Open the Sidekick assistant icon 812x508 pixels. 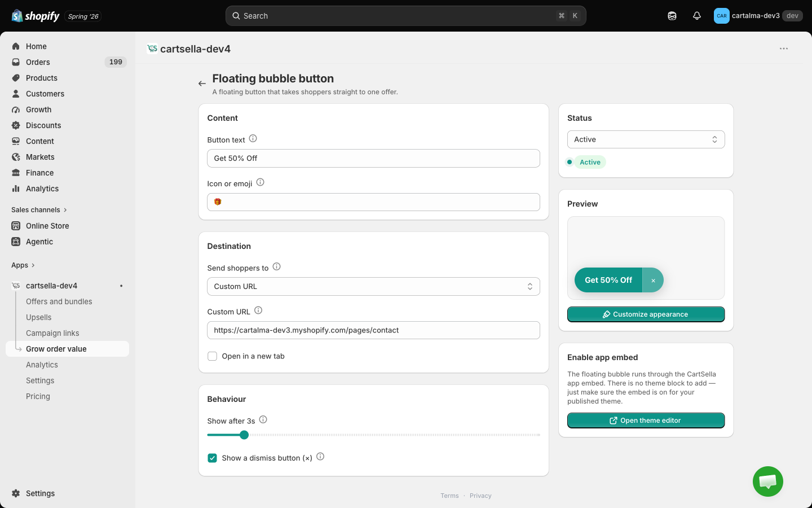(672, 16)
